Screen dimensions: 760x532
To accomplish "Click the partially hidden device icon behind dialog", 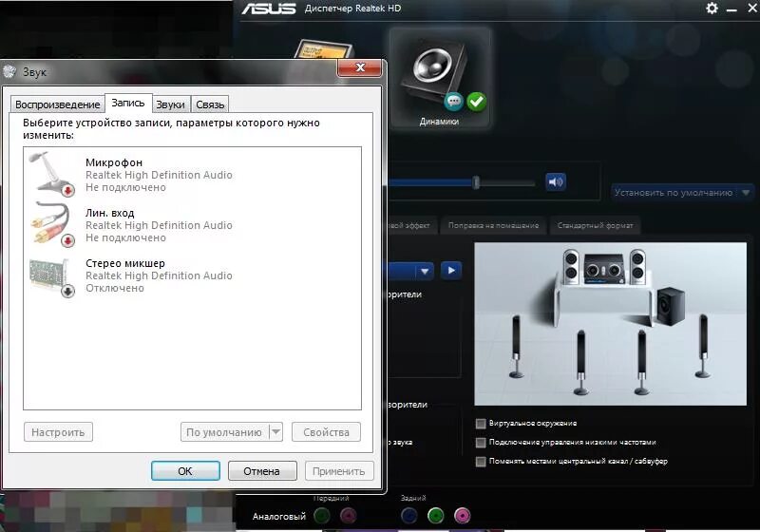I will tap(324, 49).
